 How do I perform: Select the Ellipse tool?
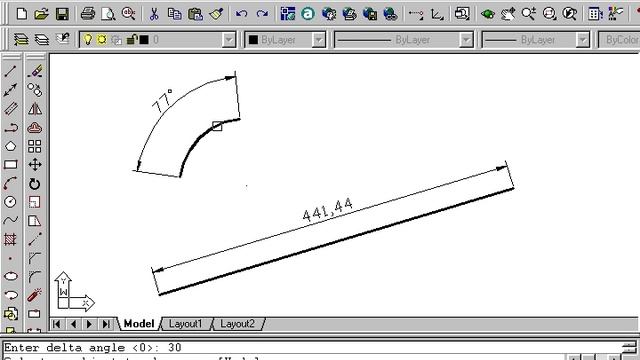point(11,276)
